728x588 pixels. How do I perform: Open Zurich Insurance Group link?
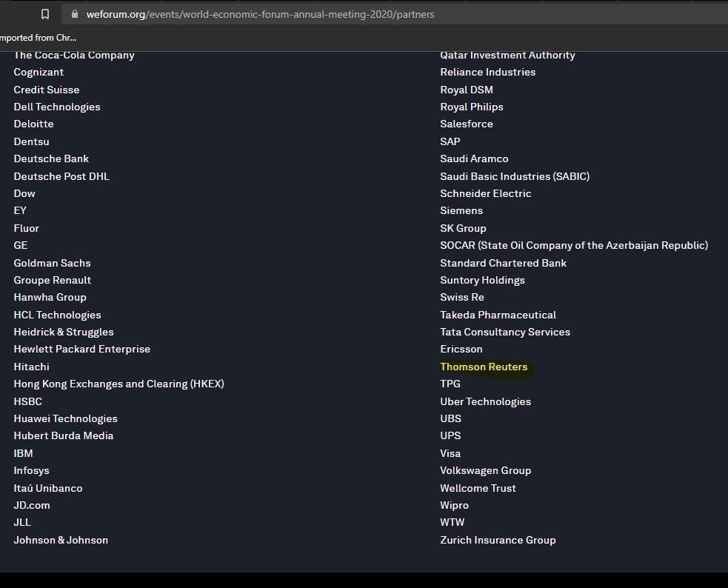coord(498,540)
